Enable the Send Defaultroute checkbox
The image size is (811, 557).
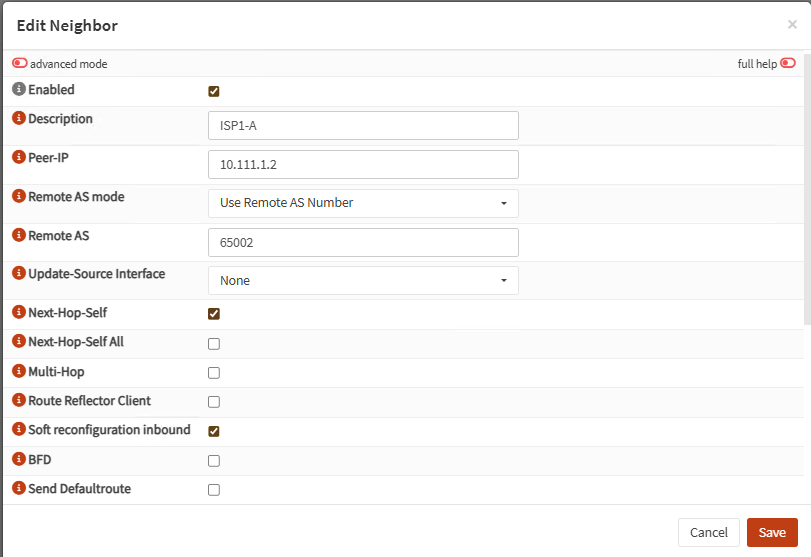point(214,490)
